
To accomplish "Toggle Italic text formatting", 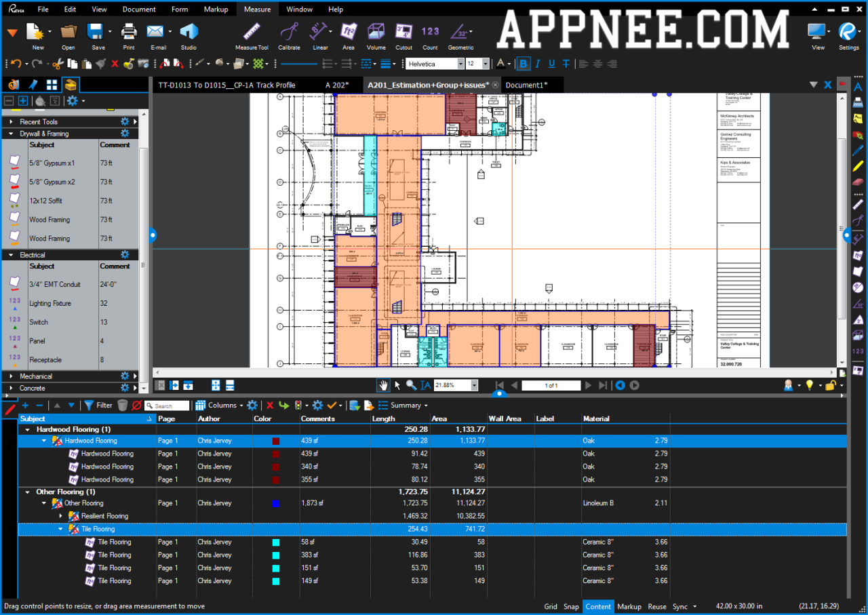I will 538,64.
